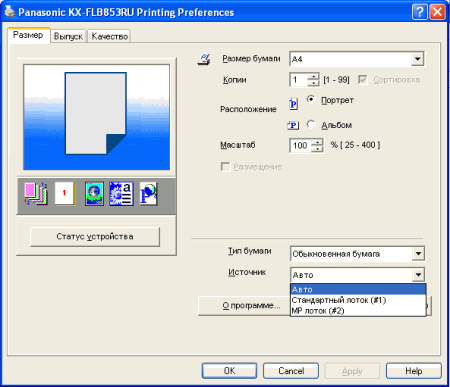This screenshot has height=387, width=450.
Task: Switch to the Размер tab
Action: click(28, 35)
